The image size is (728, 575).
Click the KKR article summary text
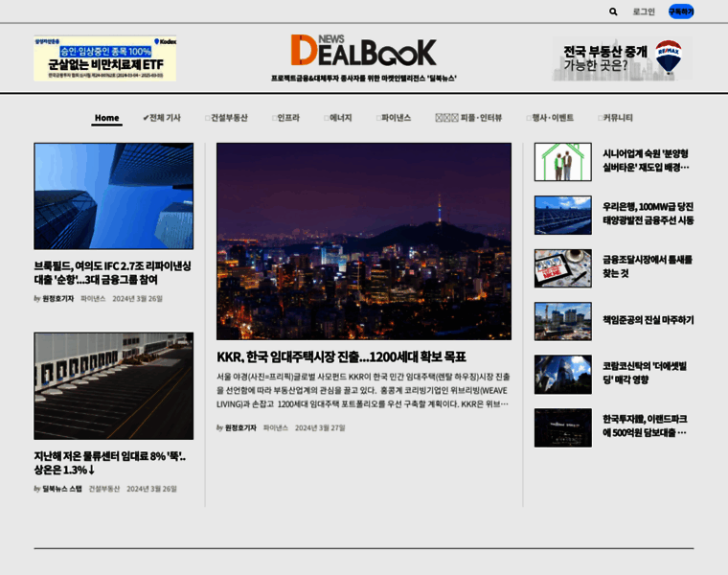pos(363,390)
